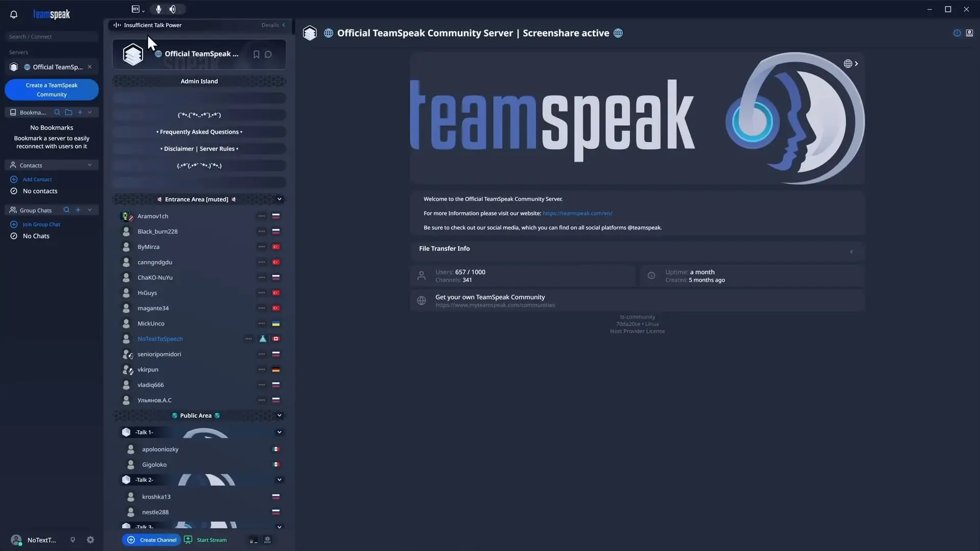Open the server chat bubble icon
Viewport: 980px width, 551px height.
[268, 54]
